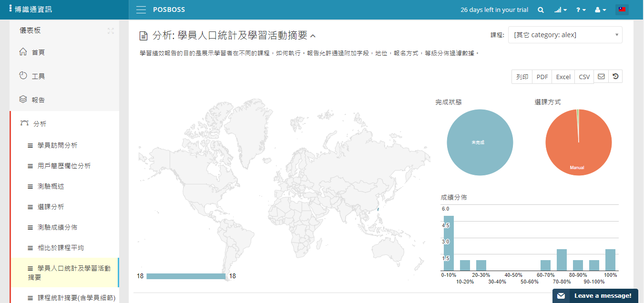644x303 pixels.
Task: Collapse the report title chevron
Action: click(x=313, y=36)
